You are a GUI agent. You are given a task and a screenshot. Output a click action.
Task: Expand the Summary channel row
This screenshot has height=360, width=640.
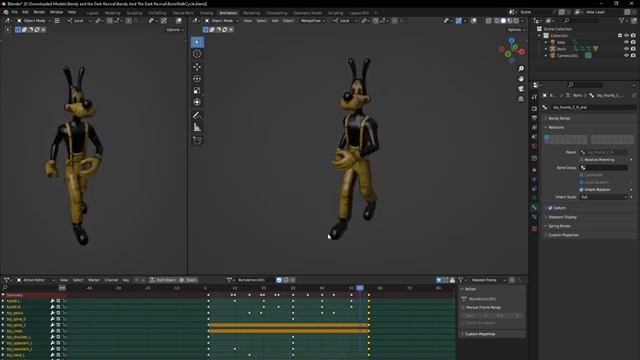(x=3, y=295)
